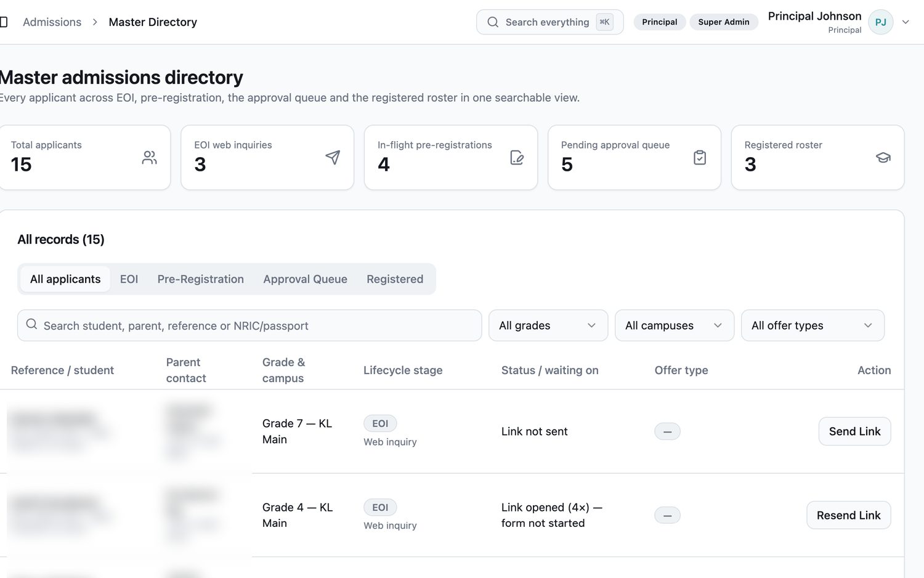The width and height of the screenshot is (924, 578).
Task: Click the EOI badge in Grade 4 row
Action: [380, 507]
